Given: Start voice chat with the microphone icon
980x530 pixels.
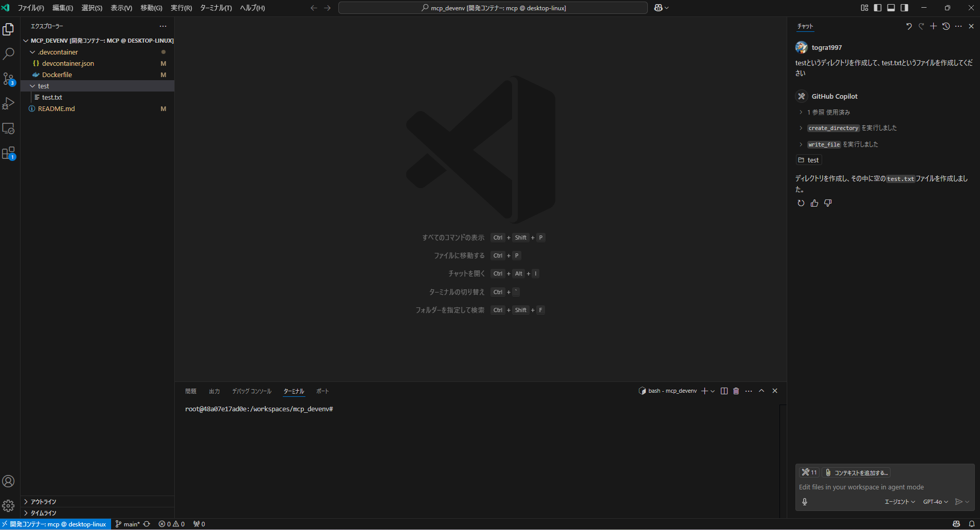Looking at the screenshot, I should point(805,502).
